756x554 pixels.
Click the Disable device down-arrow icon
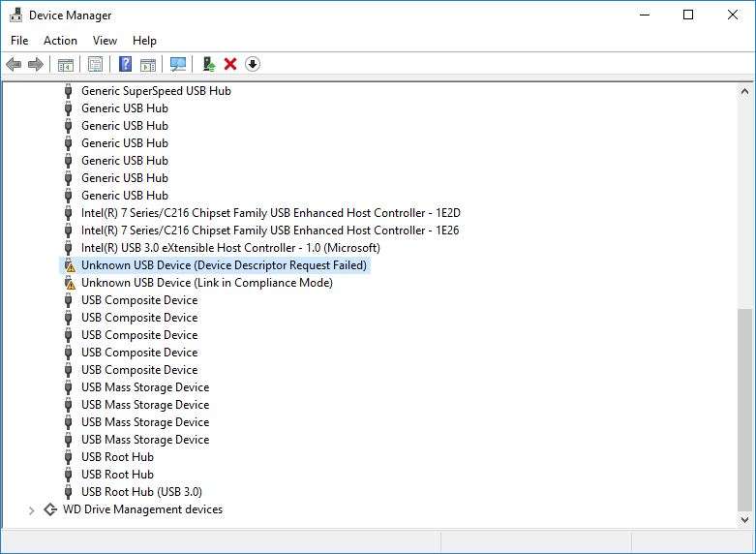[x=253, y=64]
